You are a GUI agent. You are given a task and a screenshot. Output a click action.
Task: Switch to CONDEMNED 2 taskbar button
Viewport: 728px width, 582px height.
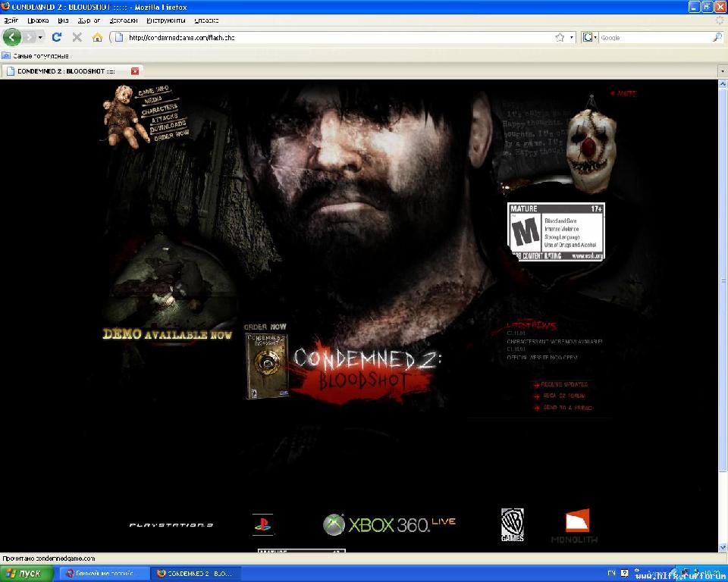pyautogui.click(x=196, y=573)
